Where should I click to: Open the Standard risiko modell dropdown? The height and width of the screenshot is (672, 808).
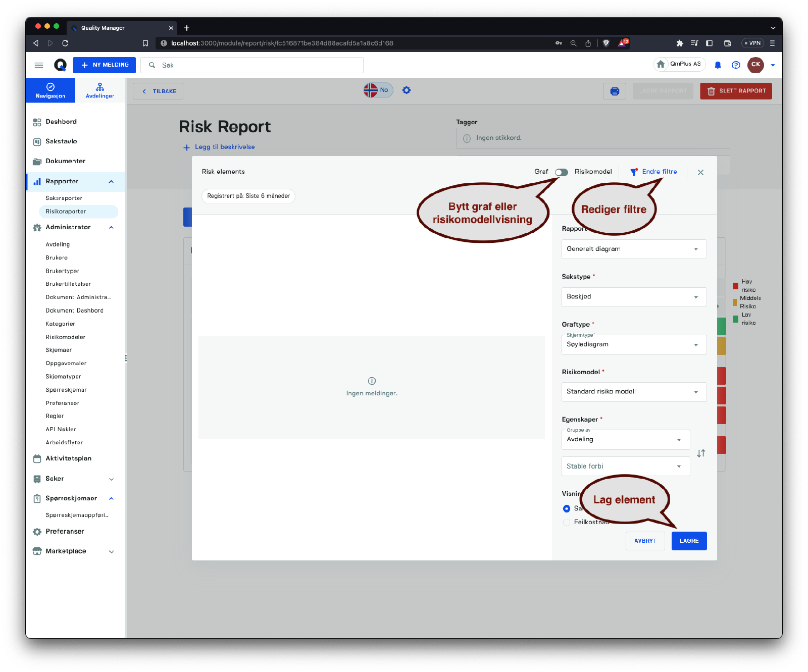tap(633, 392)
